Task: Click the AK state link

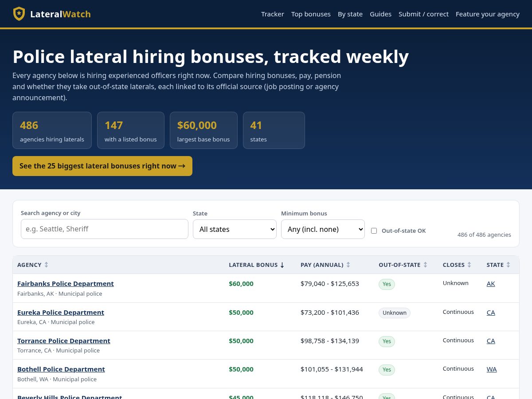Action: pyautogui.click(x=491, y=283)
